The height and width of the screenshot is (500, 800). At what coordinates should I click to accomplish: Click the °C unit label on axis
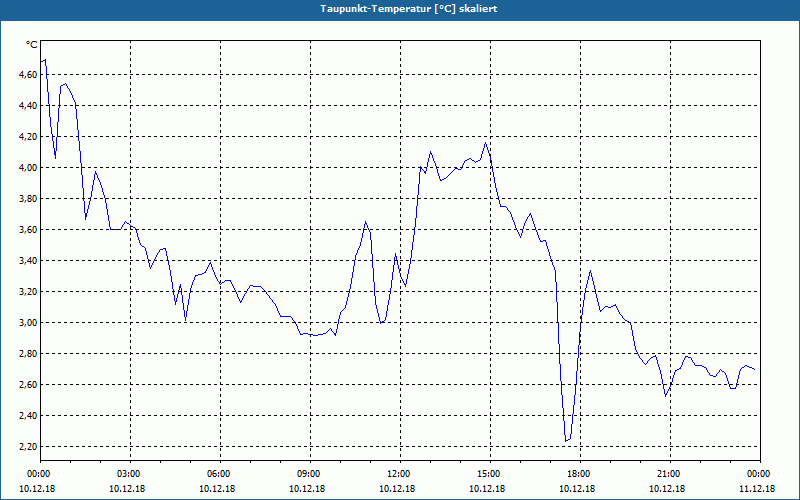pyautogui.click(x=31, y=45)
